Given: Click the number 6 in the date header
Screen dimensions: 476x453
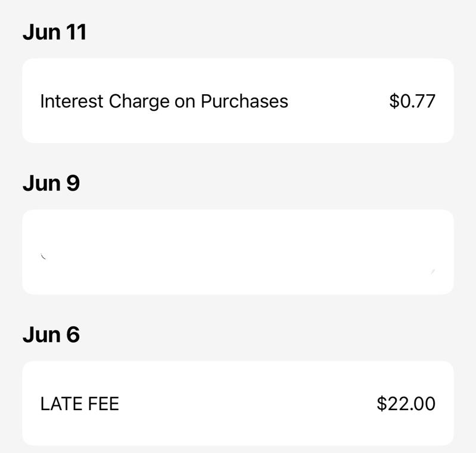Looking at the screenshot, I should [x=73, y=334].
